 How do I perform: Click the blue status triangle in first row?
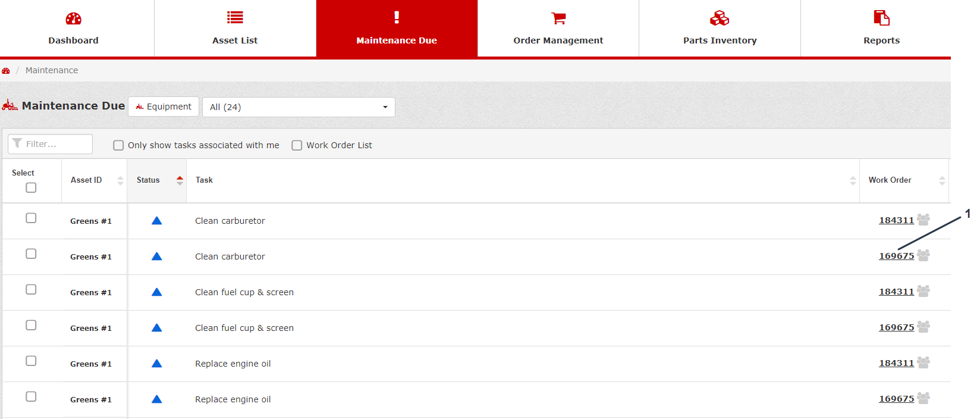tap(156, 221)
